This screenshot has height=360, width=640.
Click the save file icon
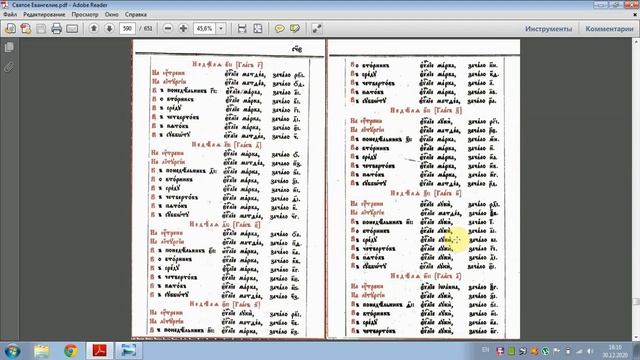41,29
